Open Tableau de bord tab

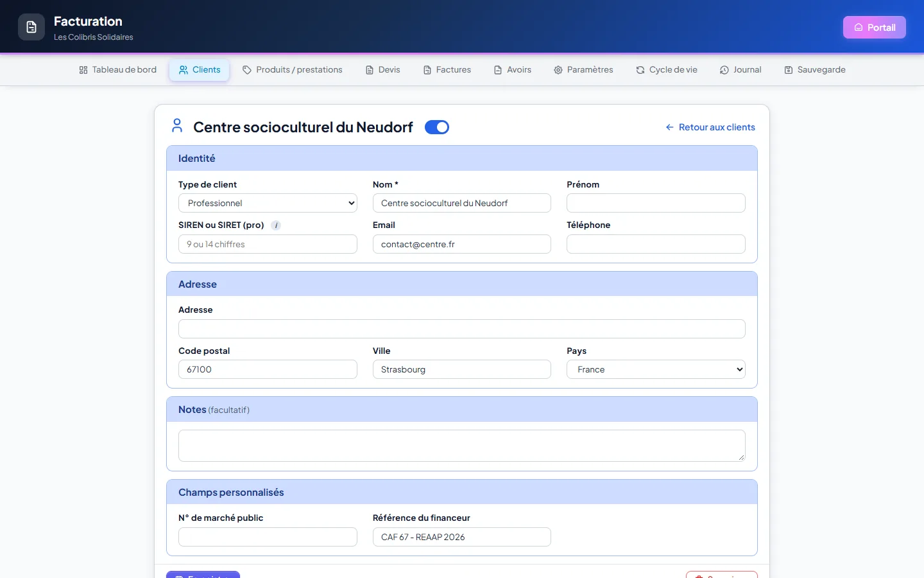[117, 70]
